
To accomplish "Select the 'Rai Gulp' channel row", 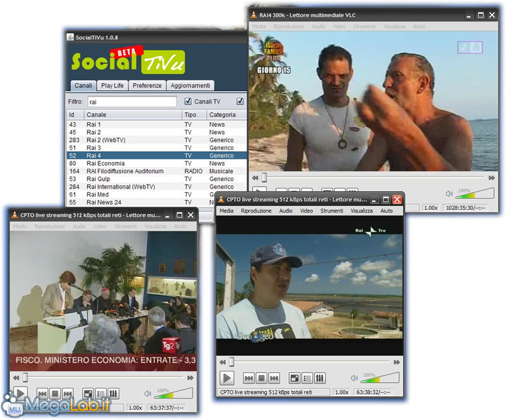I will (x=156, y=179).
